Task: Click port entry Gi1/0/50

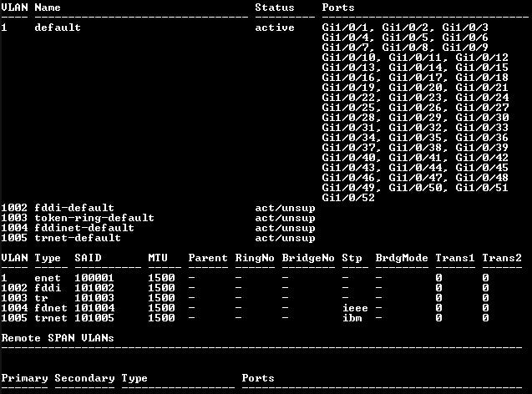Action: point(414,188)
